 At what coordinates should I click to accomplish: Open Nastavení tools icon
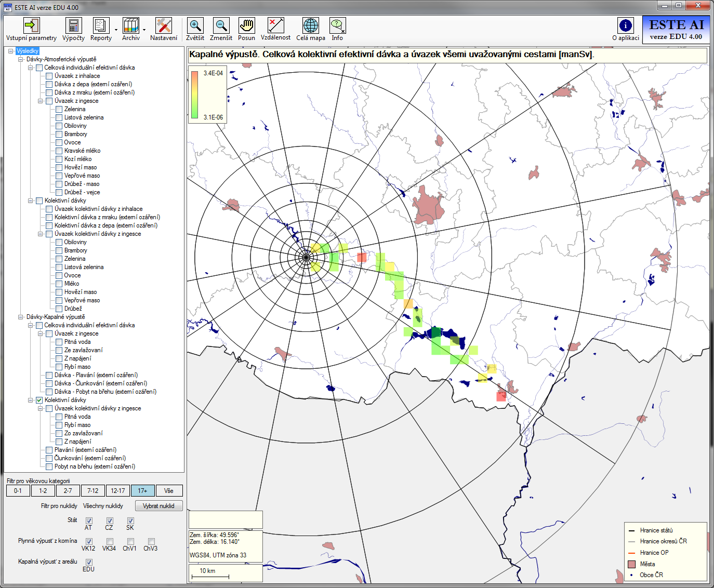164,25
